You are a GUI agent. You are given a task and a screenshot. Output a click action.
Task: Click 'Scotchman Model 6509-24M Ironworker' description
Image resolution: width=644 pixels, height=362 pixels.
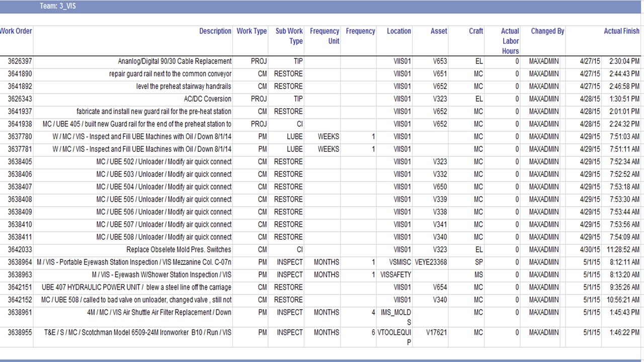point(138,333)
